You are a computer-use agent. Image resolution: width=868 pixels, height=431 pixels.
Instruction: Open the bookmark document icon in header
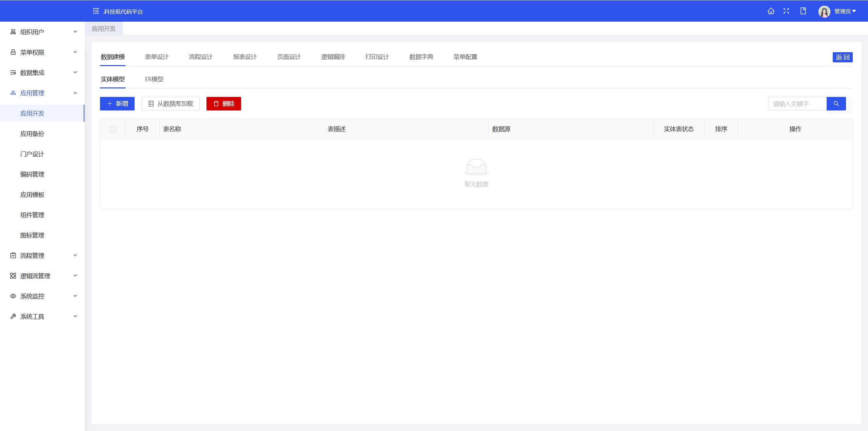[x=803, y=11]
